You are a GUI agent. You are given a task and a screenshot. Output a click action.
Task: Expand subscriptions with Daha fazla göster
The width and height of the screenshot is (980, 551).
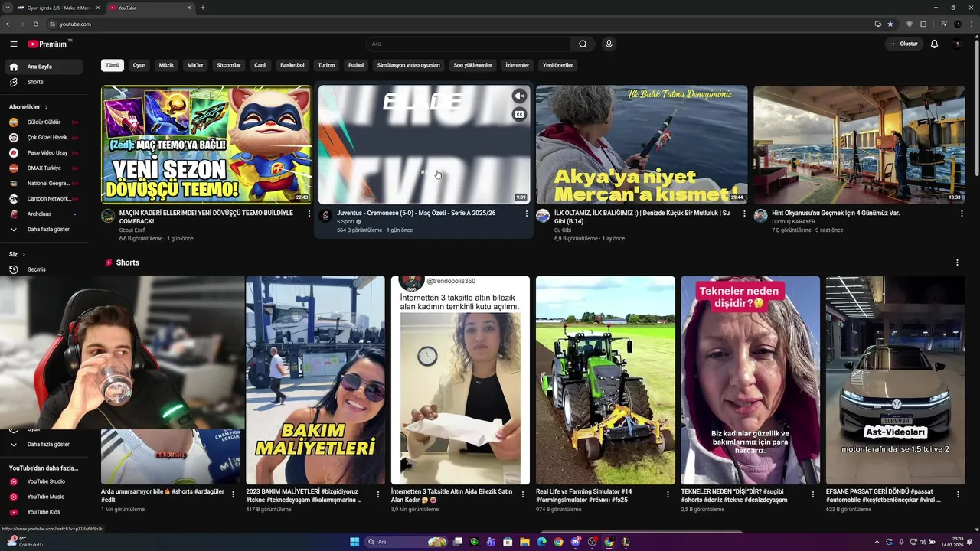click(42, 230)
